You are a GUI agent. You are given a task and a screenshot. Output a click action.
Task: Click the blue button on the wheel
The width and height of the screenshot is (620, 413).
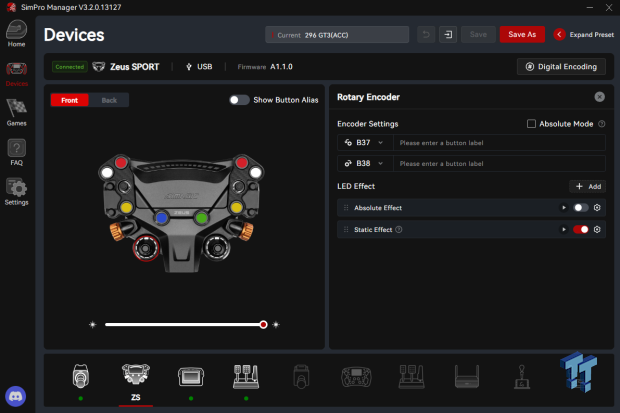[x=161, y=217]
